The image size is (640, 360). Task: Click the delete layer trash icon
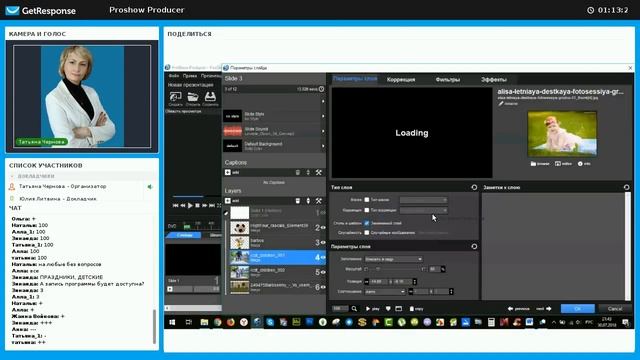[x=298, y=201]
